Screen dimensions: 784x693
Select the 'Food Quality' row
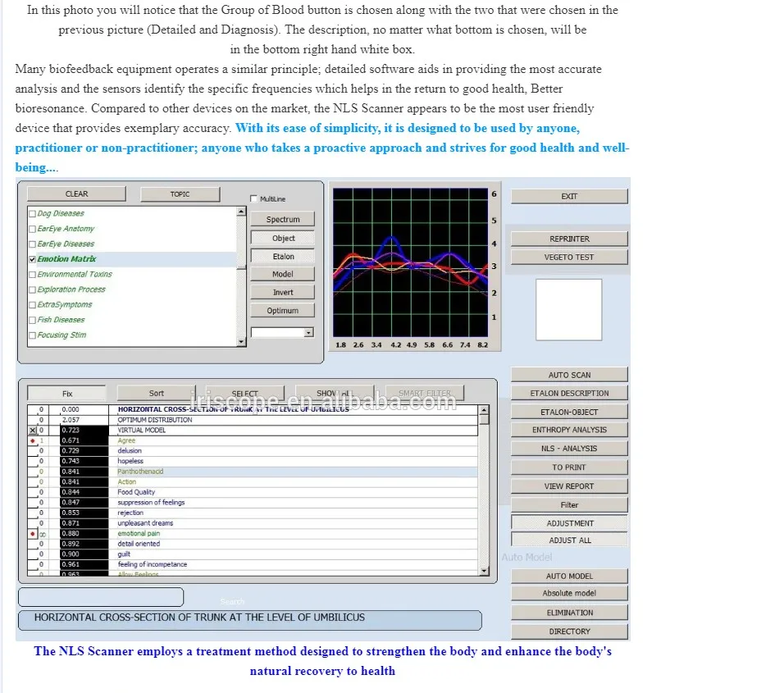253,492
